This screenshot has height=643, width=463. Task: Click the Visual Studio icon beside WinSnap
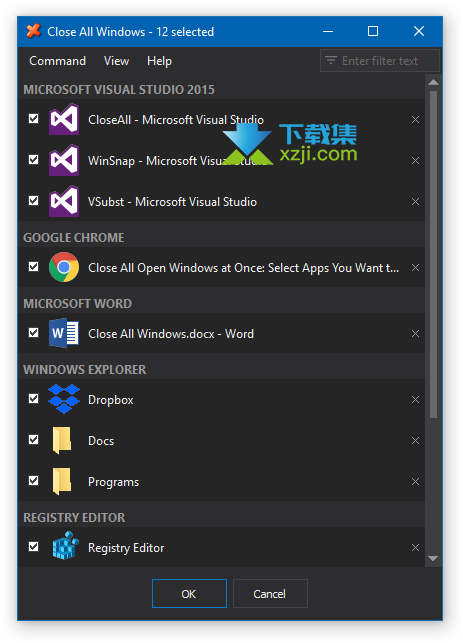point(64,160)
